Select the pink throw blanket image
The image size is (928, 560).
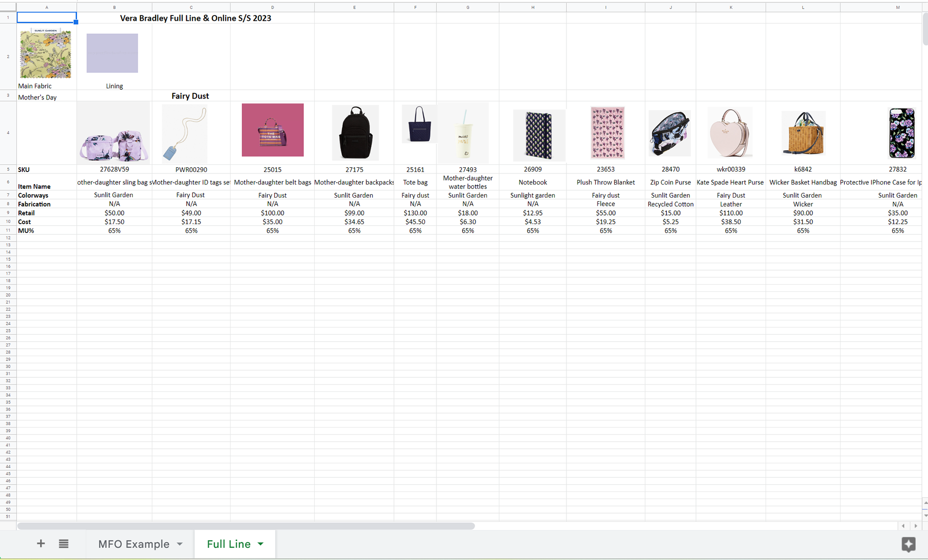coord(608,133)
